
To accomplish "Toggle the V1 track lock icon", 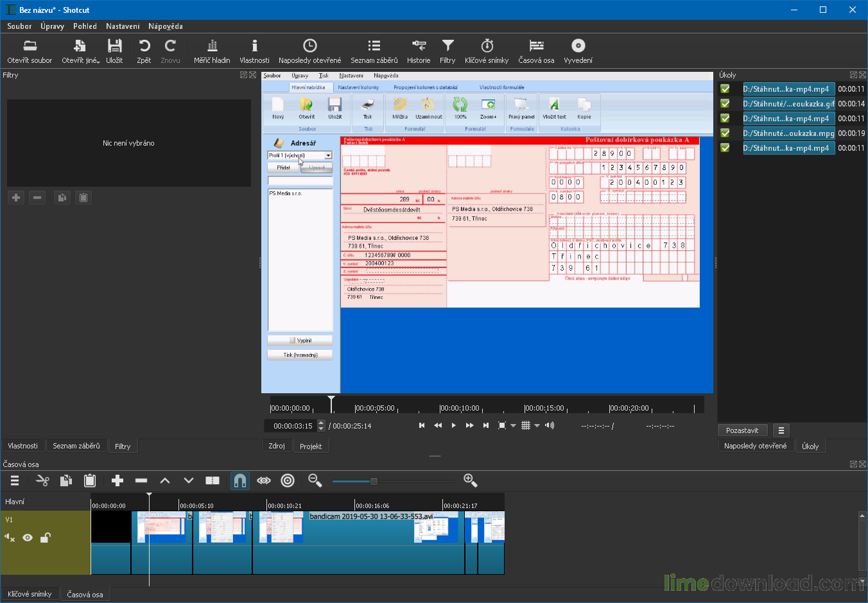I will [46, 538].
